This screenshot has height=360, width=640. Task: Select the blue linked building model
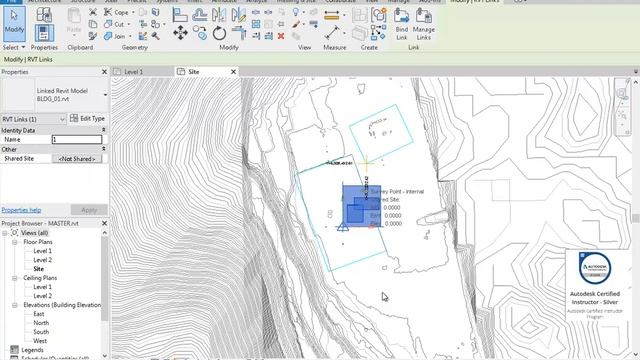click(x=361, y=205)
